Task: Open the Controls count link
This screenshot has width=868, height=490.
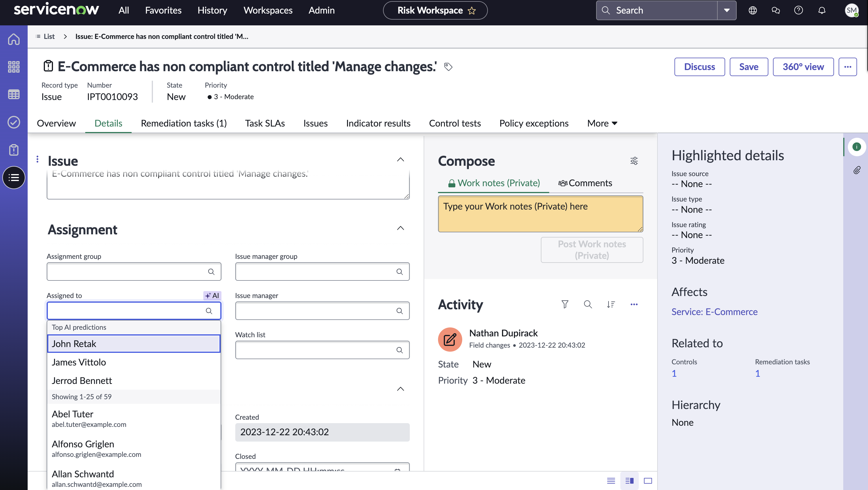Action: [674, 373]
